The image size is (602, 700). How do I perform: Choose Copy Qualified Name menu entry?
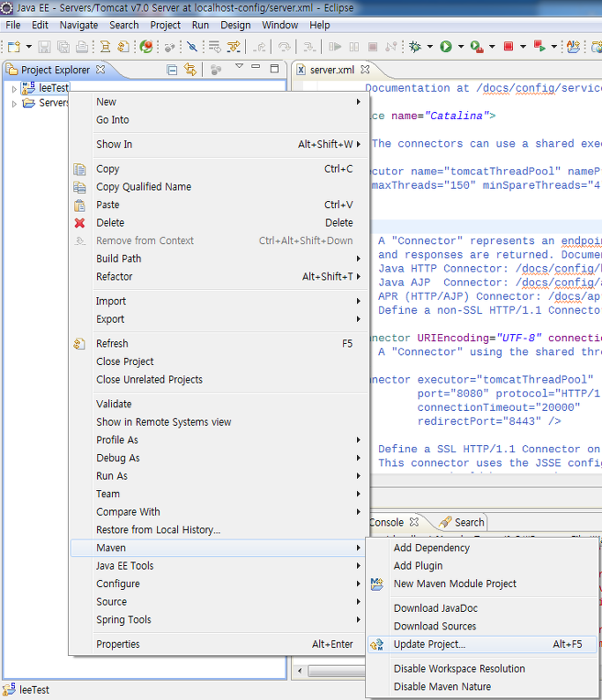click(x=219, y=187)
